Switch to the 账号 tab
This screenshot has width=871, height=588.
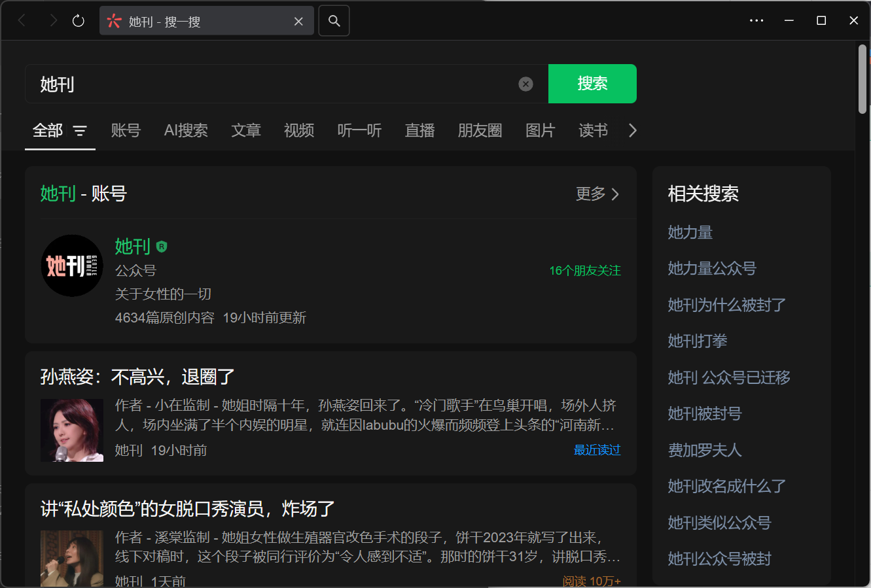coord(126,131)
